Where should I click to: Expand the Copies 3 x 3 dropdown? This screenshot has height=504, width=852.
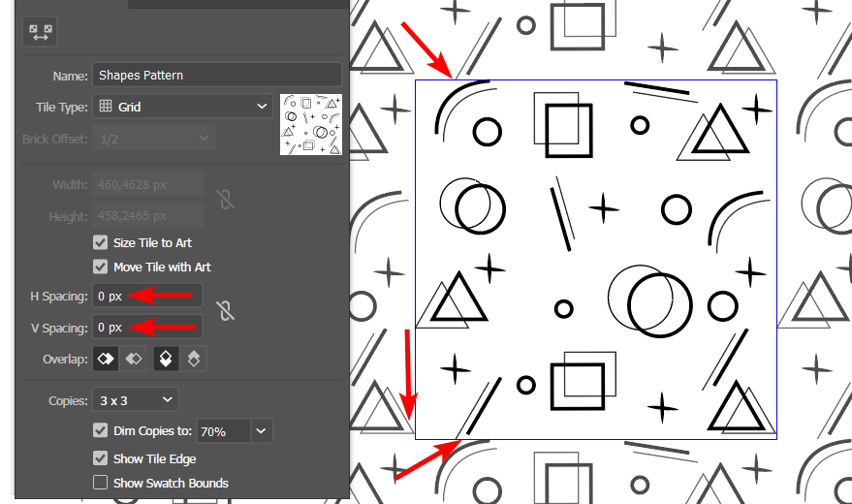(x=135, y=399)
